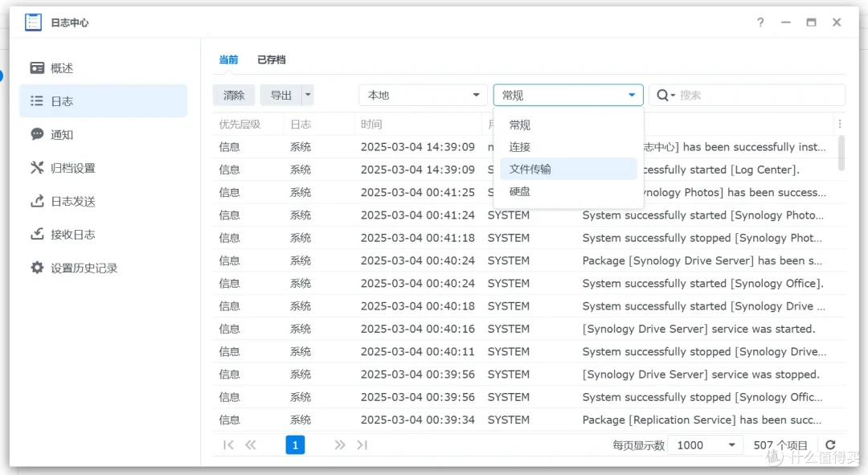Screen dimensions: 868x475
Task: Select page 1 button
Action: click(x=295, y=445)
